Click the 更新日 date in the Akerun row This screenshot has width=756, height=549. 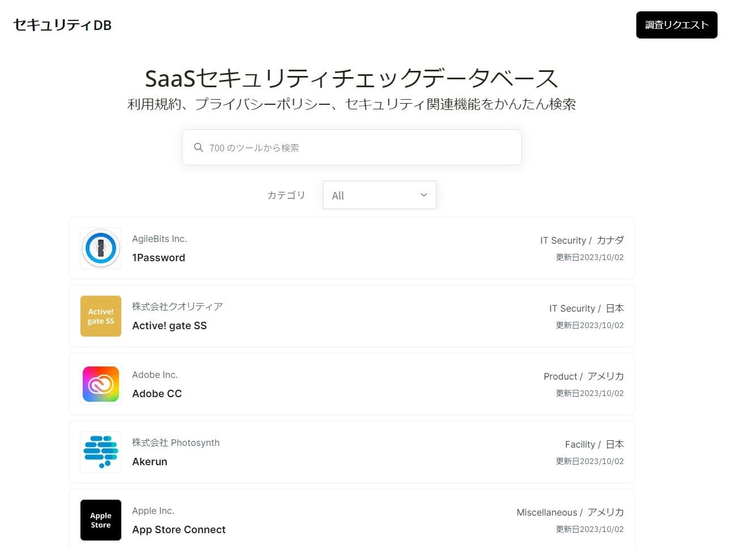[590, 461]
